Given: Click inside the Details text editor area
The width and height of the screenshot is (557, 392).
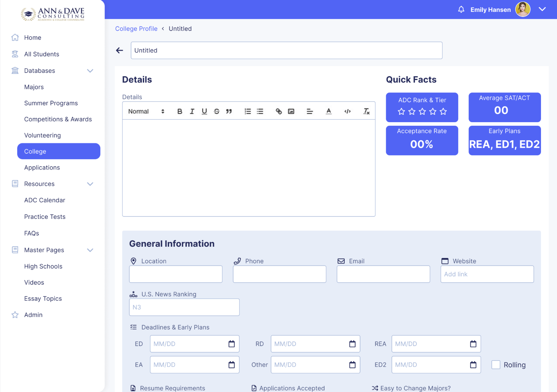Looking at the screenshot, I should (249, 168).
